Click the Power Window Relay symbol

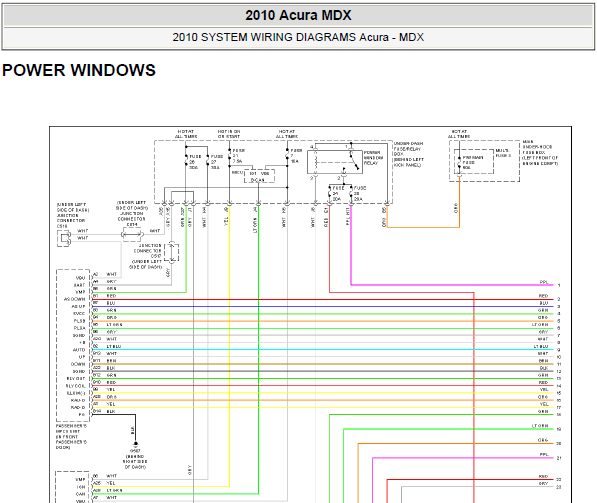coord(335,162)
